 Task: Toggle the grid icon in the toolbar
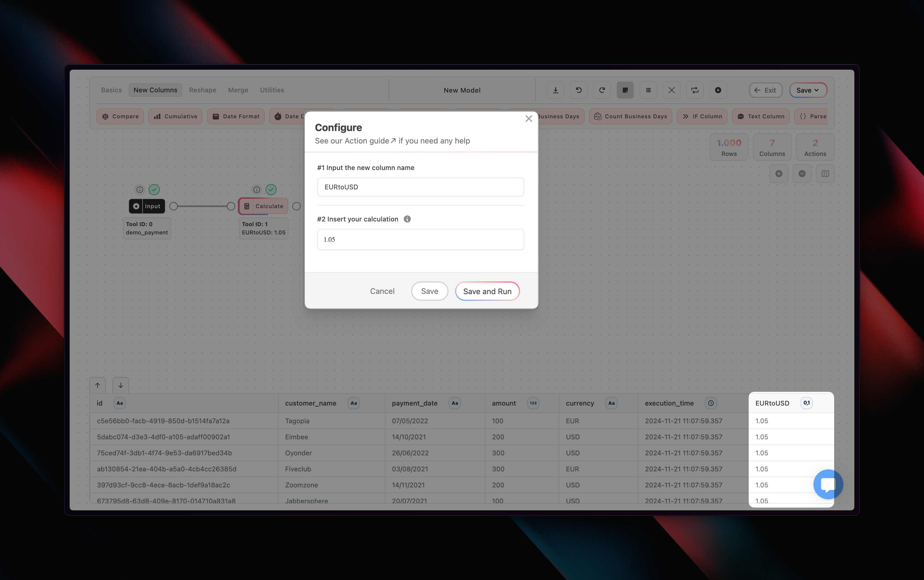point(648,90)
